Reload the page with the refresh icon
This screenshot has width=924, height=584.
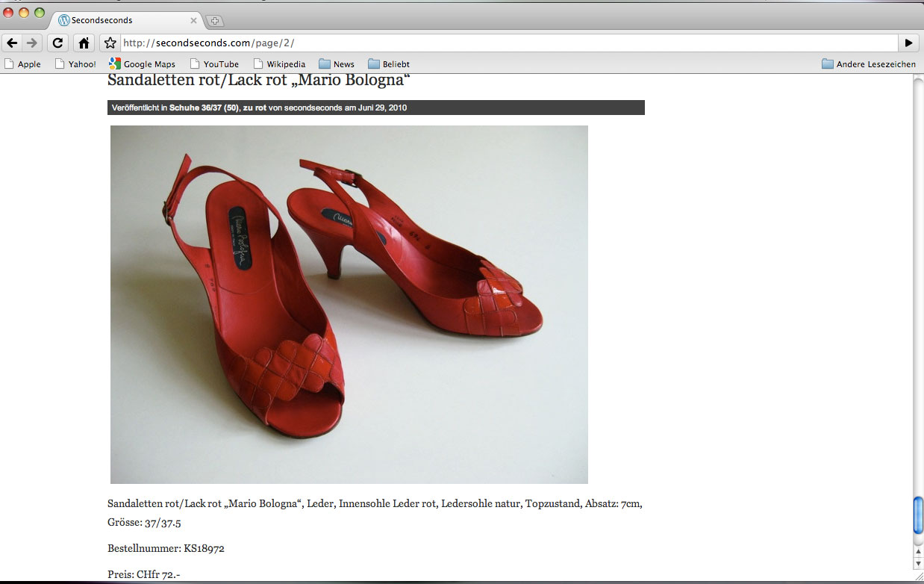pos(58,43)
